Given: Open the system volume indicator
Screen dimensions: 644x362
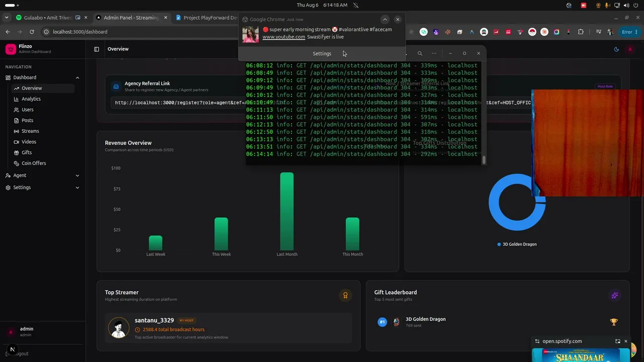Looking at the screenshot, I should pyautogui.click(x=627, y=5).
